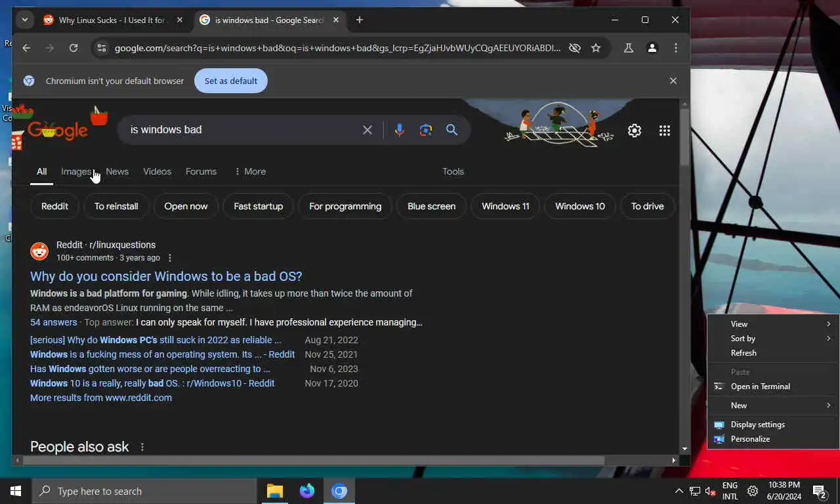Select the All results tab
The image size is (840, 504).
coord(41,171)
